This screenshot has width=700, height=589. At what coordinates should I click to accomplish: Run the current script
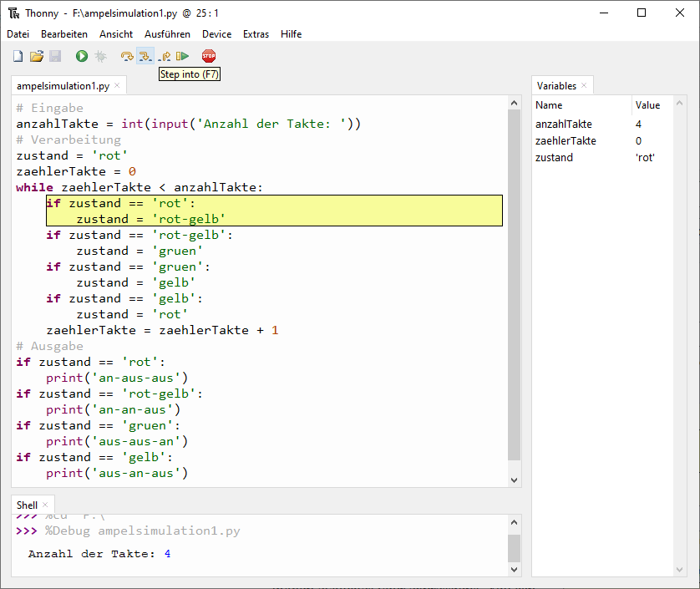(80, 55)
